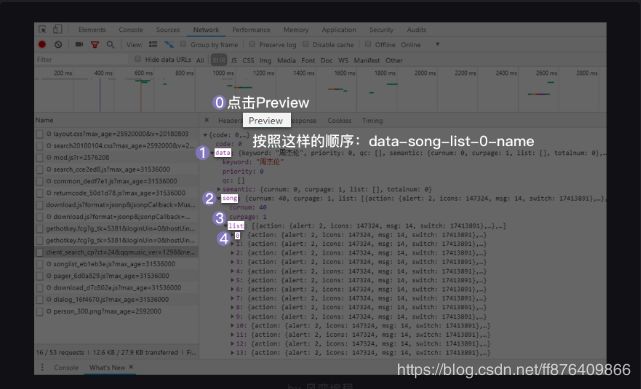Enable the Preserve log checkbox

pyautogui.click(x=252, y=44)
